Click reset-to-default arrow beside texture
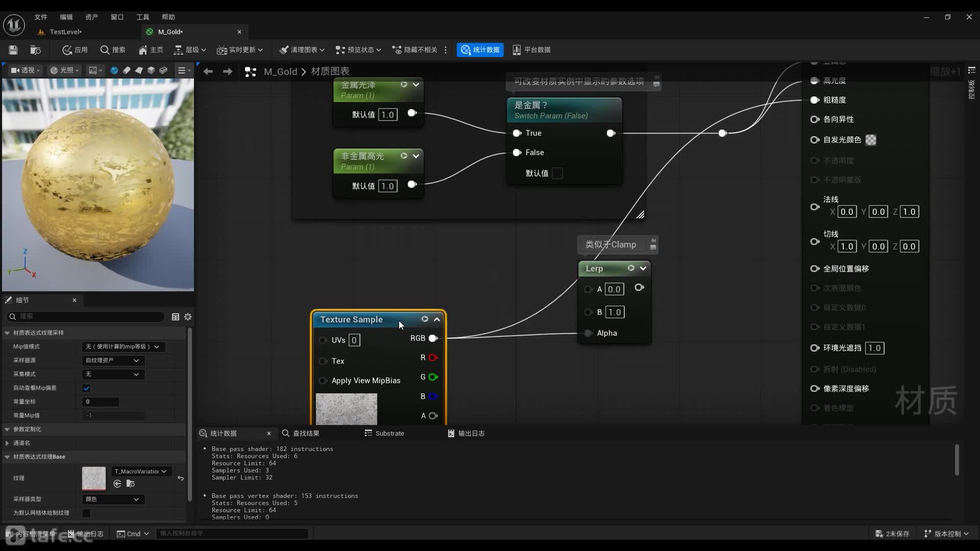The image size is (980, 551). point(180,478)
